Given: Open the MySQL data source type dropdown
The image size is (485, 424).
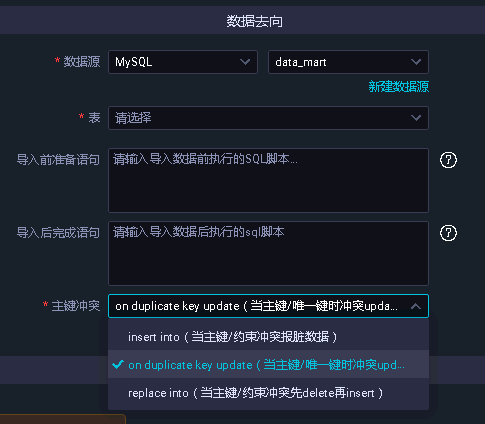Looking at the screenshot, I should 183,62.
